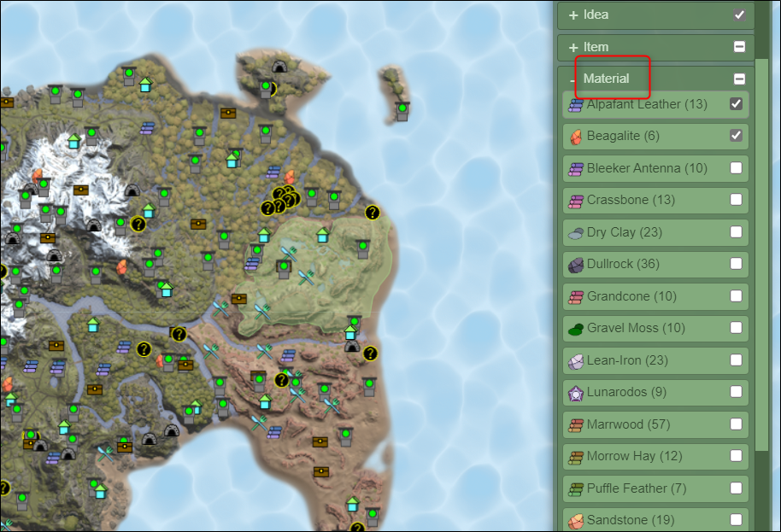Image resolution: width=781 pixels, height=532 pixels.
Task: Collapse the Material section with the minus sign
Action: (573, 79)
